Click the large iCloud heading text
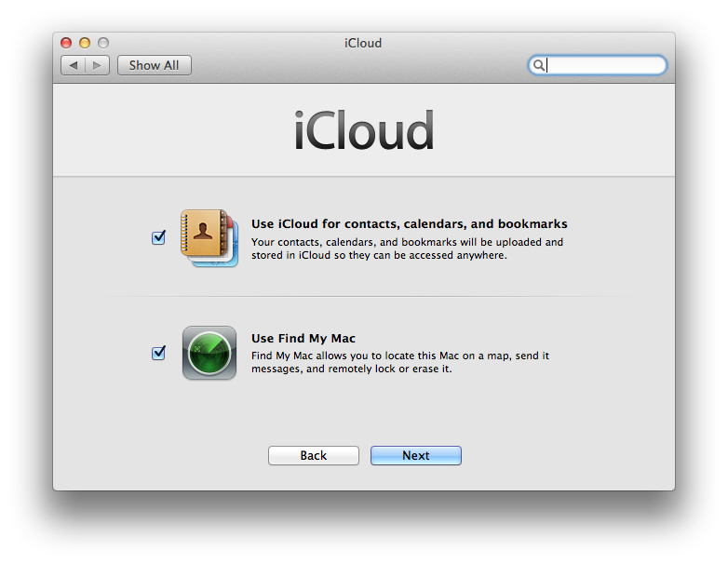This screenshot has height=564, width=728. pyautogui.click(x=364, y=130)
